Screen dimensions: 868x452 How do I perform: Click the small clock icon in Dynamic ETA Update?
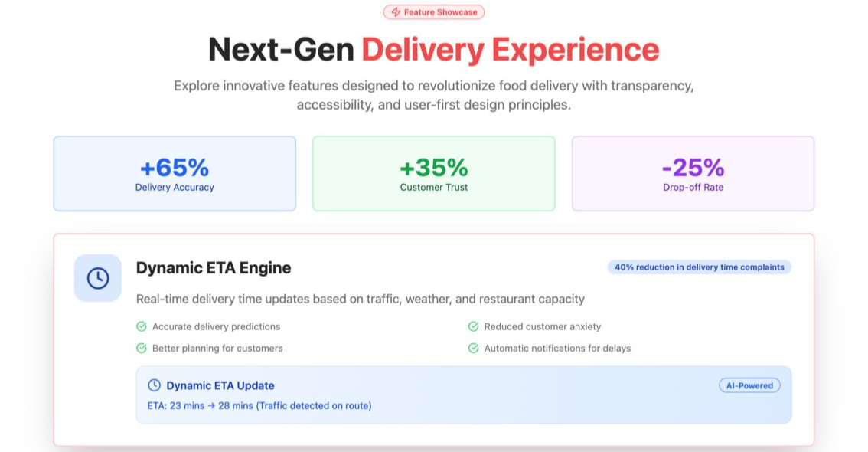click(154, 385)
